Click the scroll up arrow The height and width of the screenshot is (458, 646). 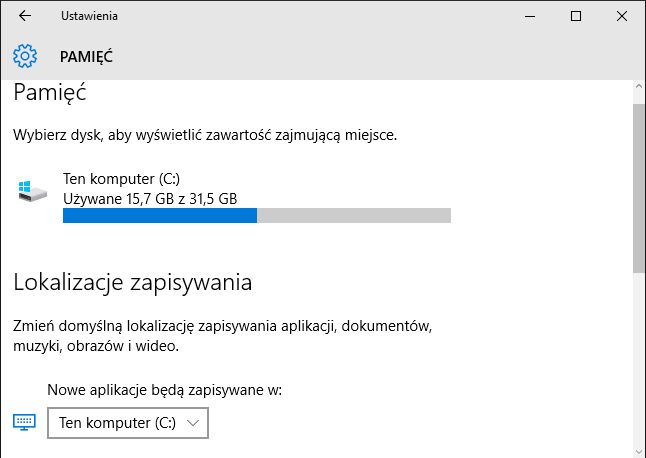tap(639, 86)
